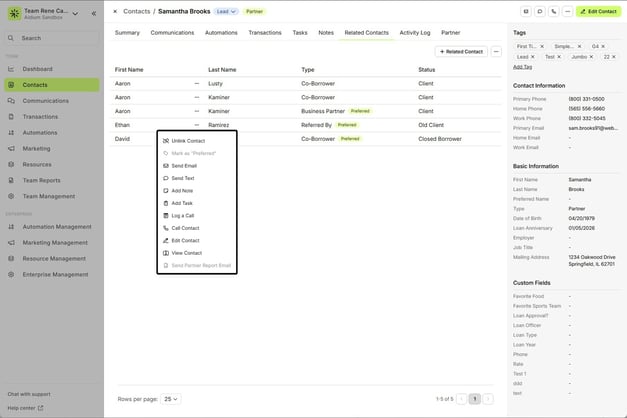This screenshot has height=418, width=627.
Task: Open options menu beside Related Contact button
Action: [x=496, y=51]
